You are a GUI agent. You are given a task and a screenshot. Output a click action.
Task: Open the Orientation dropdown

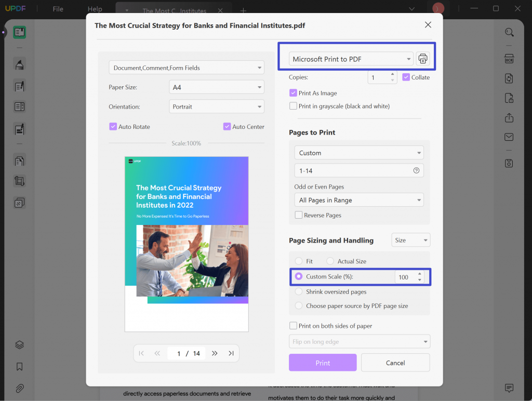click(216, 106)
